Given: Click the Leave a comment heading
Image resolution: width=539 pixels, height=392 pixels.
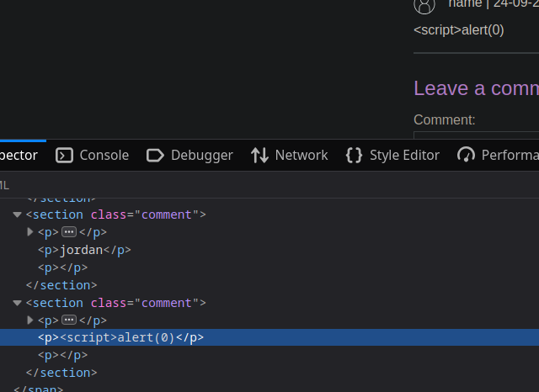Looking at the screenshot, I should pos(476,88).
